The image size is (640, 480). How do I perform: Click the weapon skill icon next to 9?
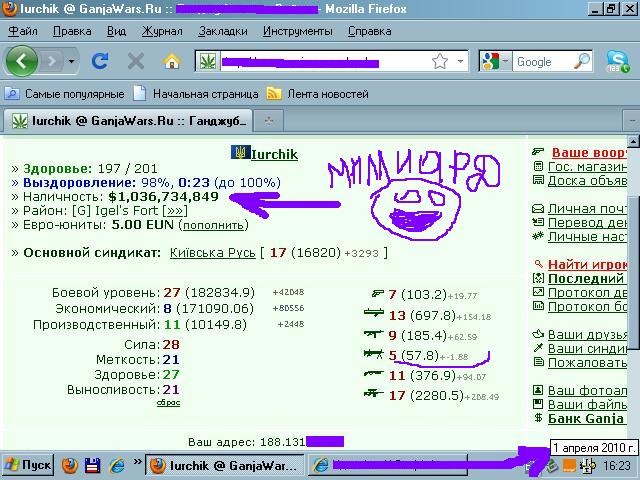374,333
